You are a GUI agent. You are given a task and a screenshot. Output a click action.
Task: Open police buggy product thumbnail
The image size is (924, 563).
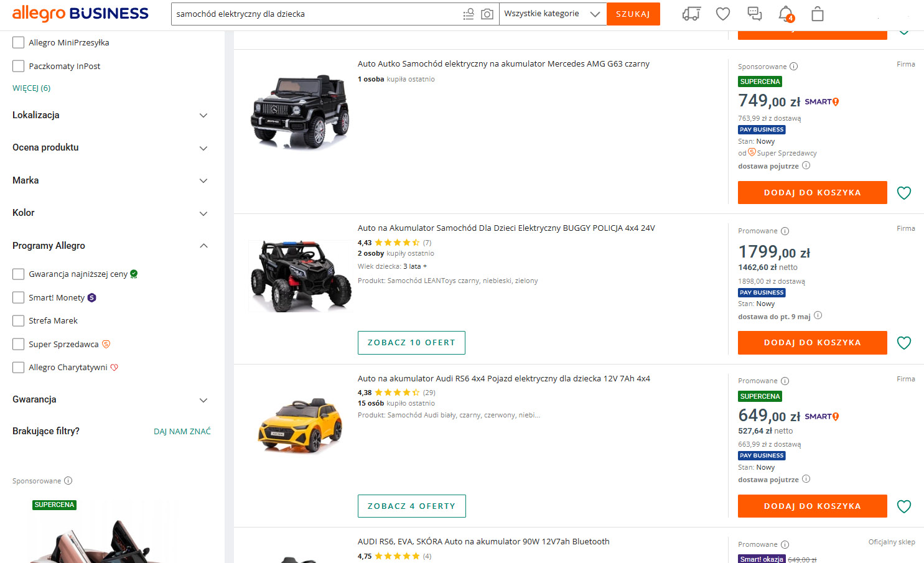point(301,276)
